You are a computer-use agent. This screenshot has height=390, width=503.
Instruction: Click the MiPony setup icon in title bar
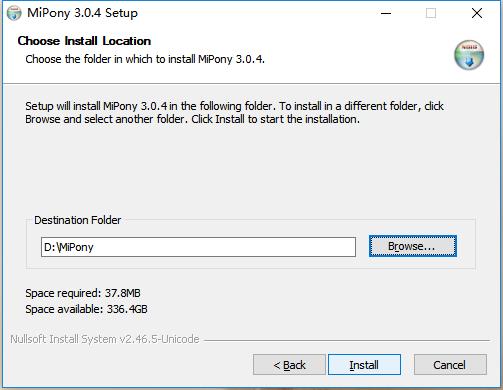(x=14, y=13)
